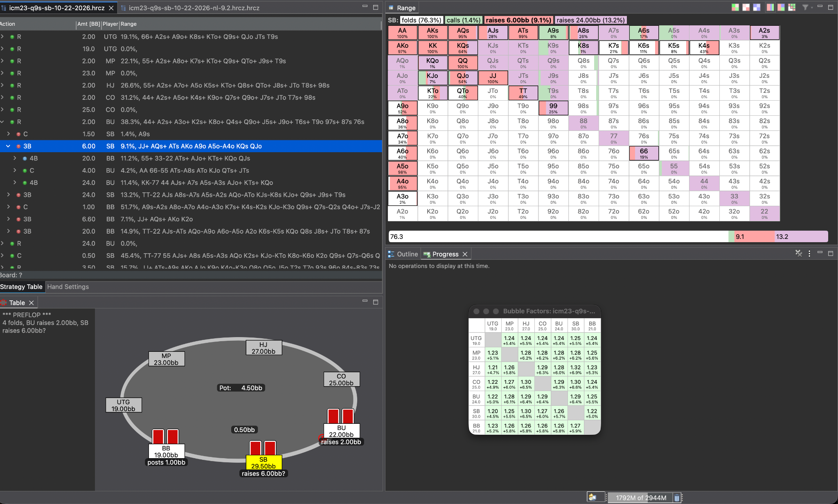
Task: Open the Hand Settings tab
Action: tap(68, 287)
